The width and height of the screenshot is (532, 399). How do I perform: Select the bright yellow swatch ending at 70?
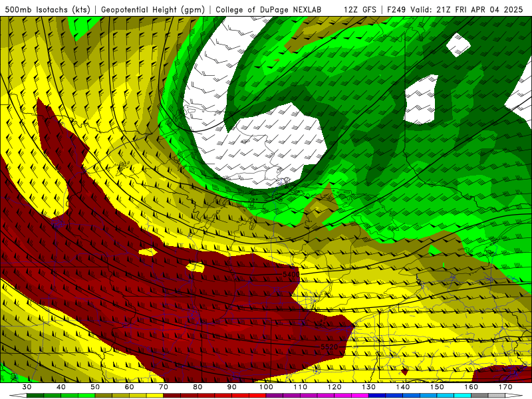tap(155, 396)
